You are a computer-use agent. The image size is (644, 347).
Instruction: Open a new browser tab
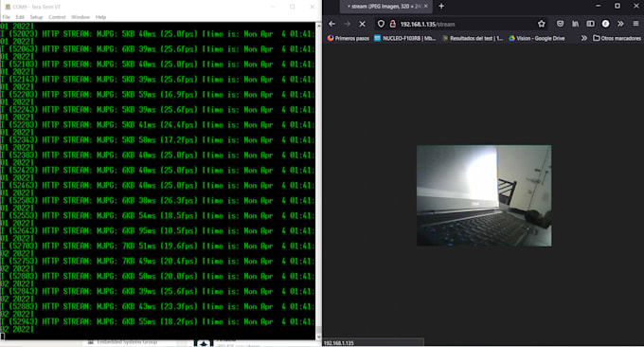441,7
